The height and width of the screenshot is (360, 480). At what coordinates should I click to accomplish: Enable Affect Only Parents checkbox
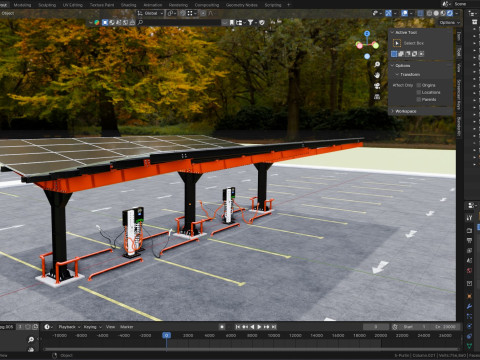(419, 100)
